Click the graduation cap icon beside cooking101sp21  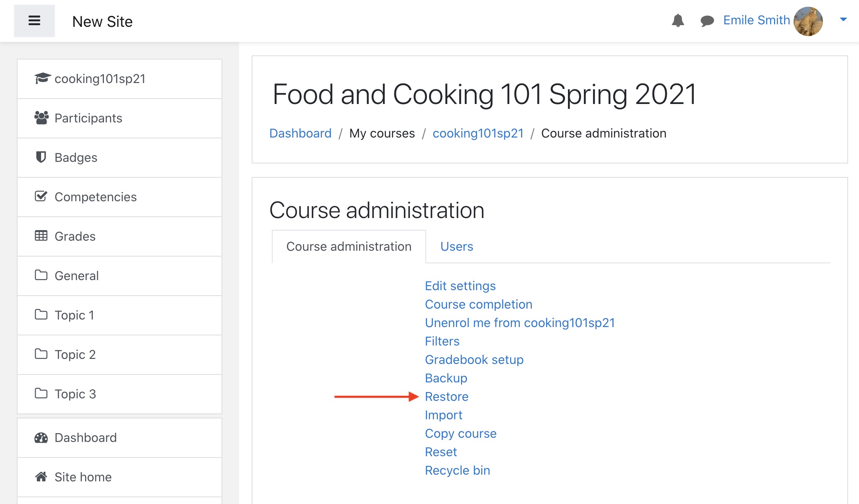(x=42, y=78)
